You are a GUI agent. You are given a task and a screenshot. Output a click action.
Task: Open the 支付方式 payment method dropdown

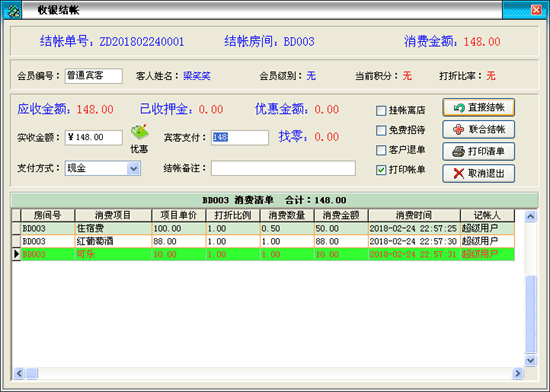[134, 169]
